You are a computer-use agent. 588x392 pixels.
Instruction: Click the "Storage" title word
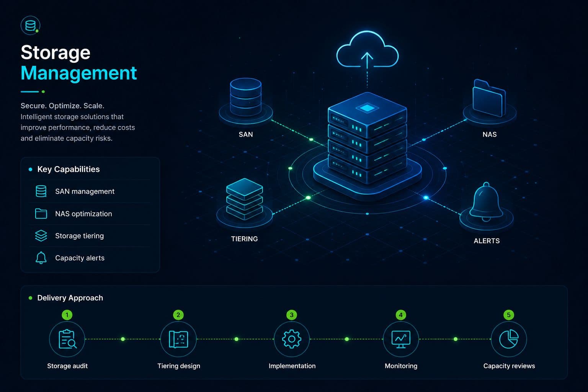point(56,52)
